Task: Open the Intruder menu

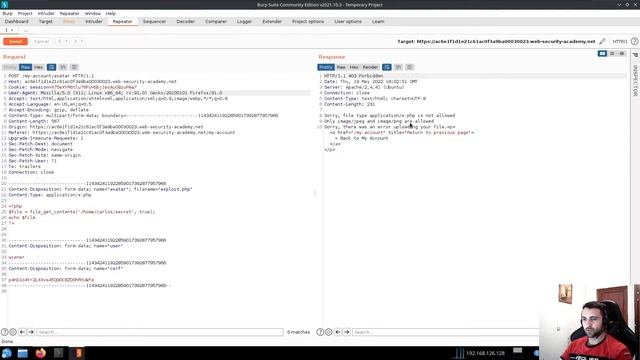Action: coord(46,13)
